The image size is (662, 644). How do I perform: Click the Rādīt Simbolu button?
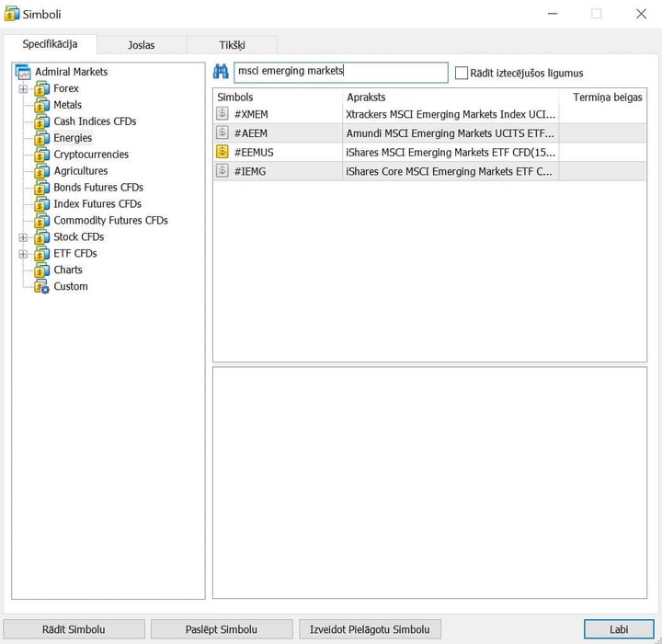(74, 629)
